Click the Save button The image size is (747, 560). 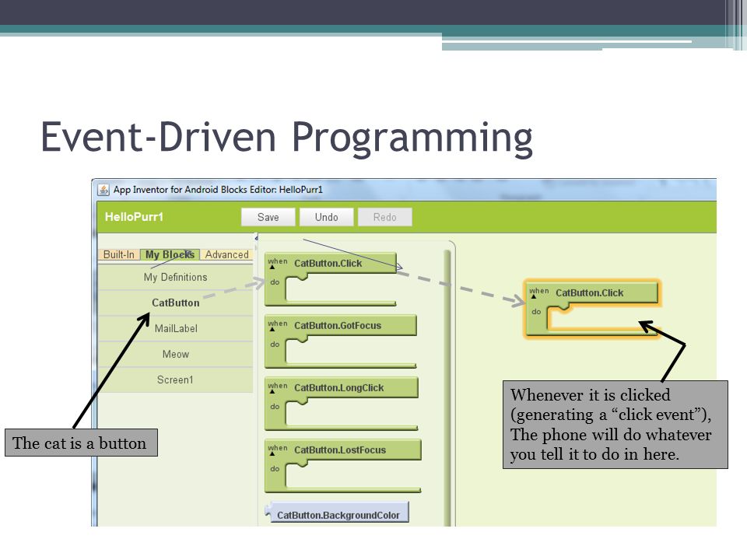[x=268, y=217]
